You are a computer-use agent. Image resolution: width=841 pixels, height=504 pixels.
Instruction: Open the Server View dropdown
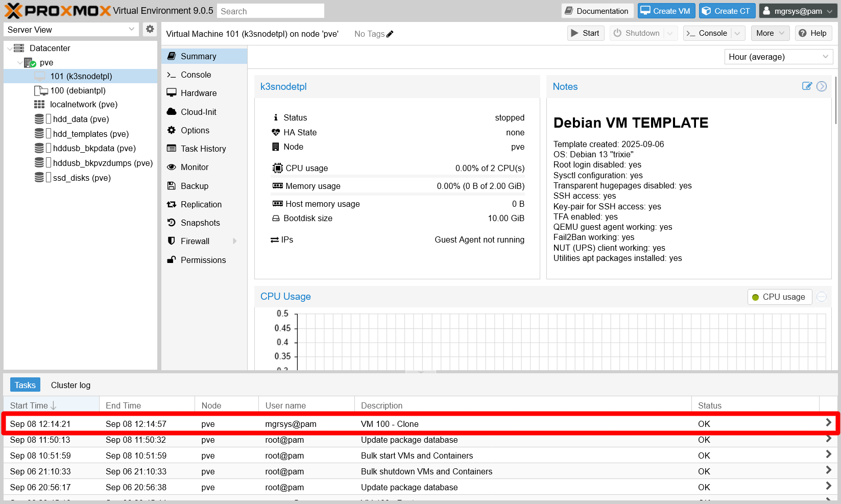[x=71, y=30]
